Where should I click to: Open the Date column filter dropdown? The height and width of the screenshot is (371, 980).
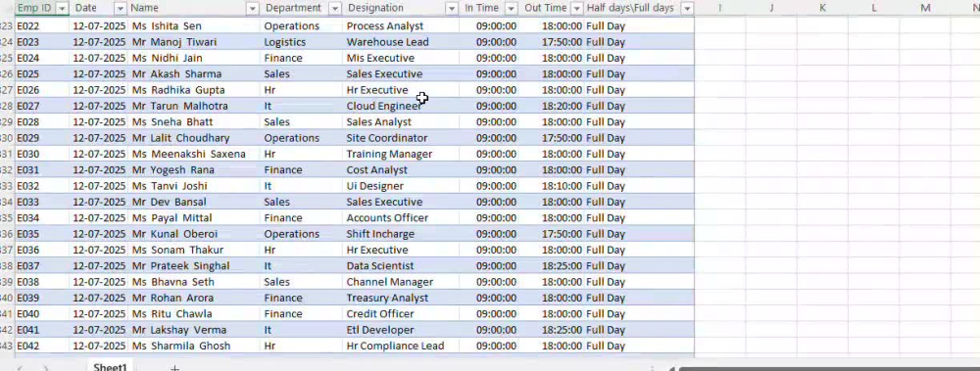point(121,8)
